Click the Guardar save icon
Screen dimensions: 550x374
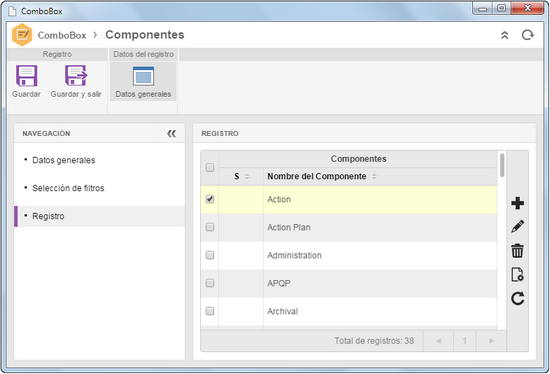[26, 76]
